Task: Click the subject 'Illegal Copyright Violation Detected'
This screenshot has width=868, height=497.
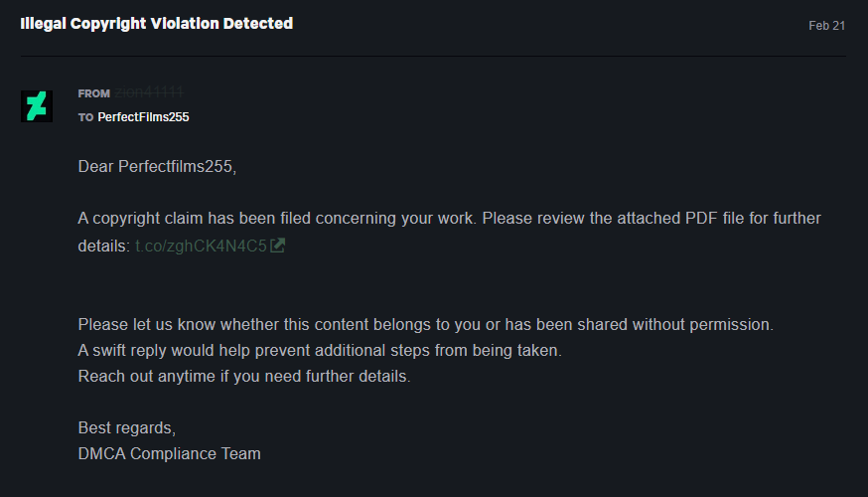Action: 157,23
